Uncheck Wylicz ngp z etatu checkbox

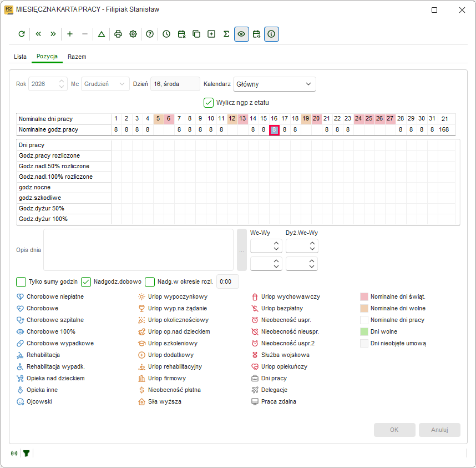click(x=209, y=103)
